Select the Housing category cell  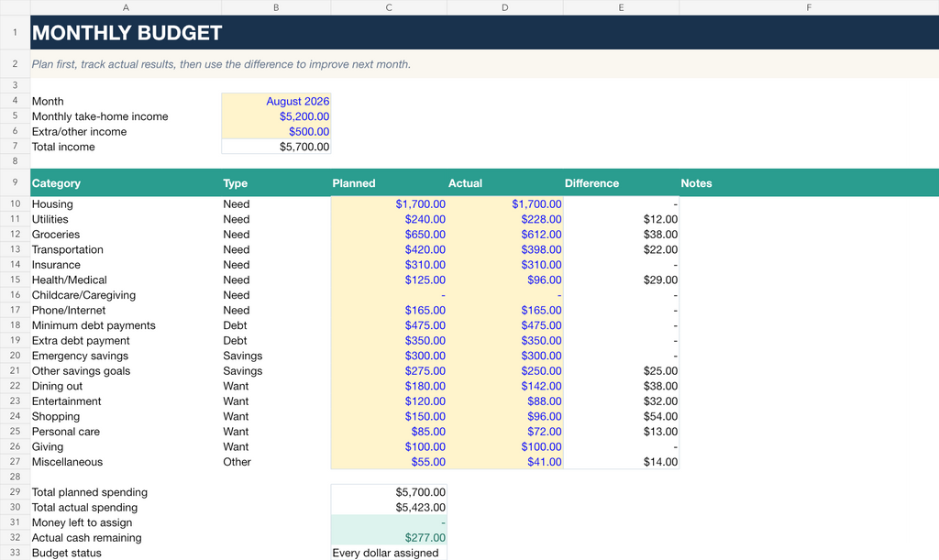click(x=126, y=204)
